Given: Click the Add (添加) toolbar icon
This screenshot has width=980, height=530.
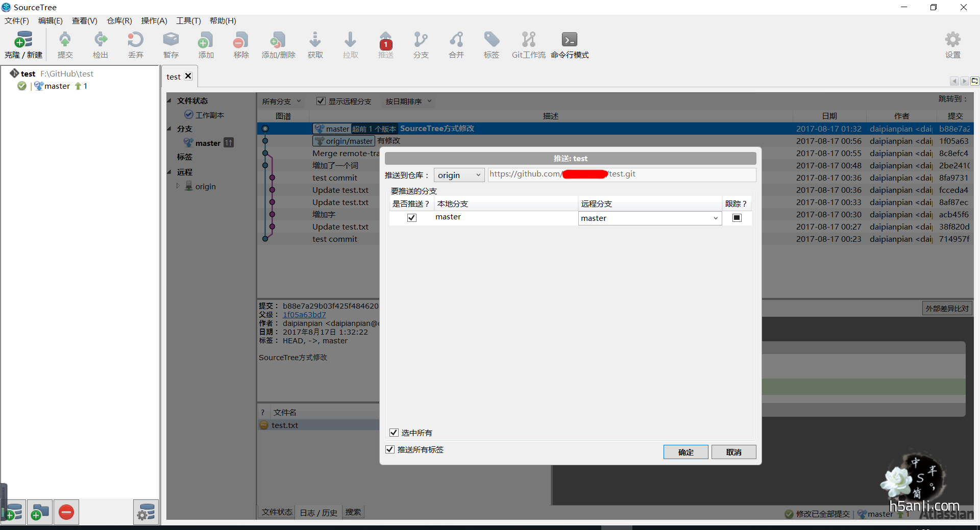Looking at the screenshot, I should 206,44.
